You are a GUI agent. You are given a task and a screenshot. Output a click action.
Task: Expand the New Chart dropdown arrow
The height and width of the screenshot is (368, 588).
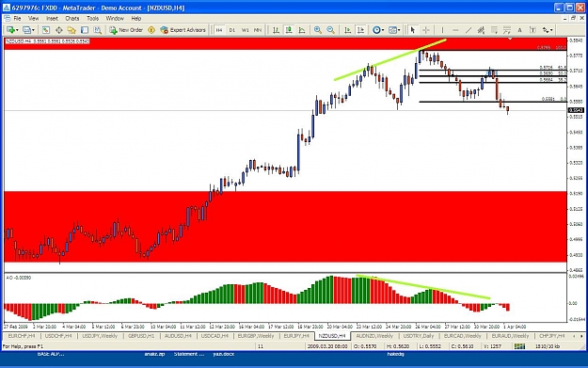(17, 30)
